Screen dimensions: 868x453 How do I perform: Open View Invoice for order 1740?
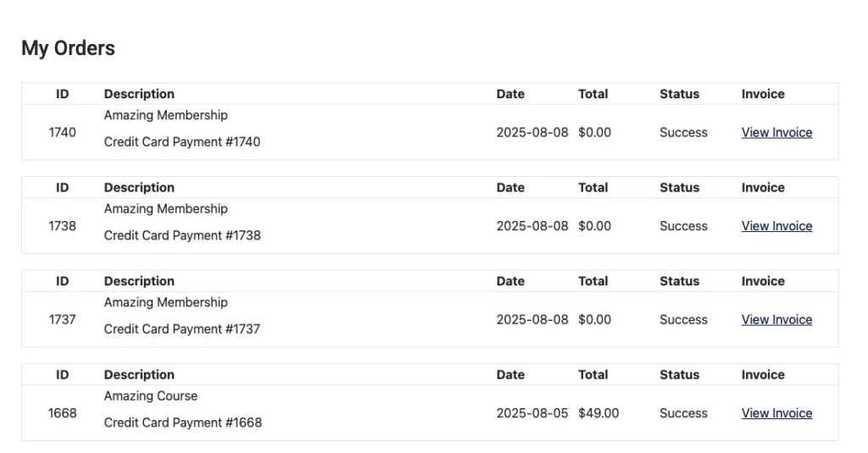coord(776,132)
